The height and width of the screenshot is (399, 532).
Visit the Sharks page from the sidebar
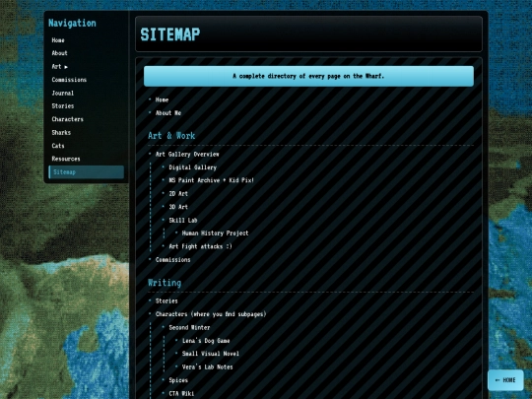[x=61, y=133]
